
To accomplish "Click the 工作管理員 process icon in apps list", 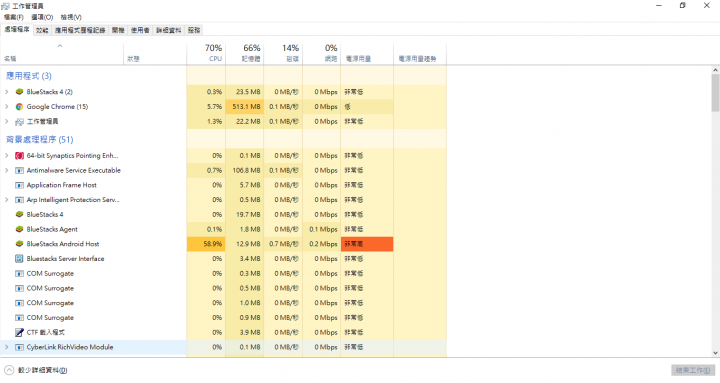I will pyautogui.click(x=19, y=122).
